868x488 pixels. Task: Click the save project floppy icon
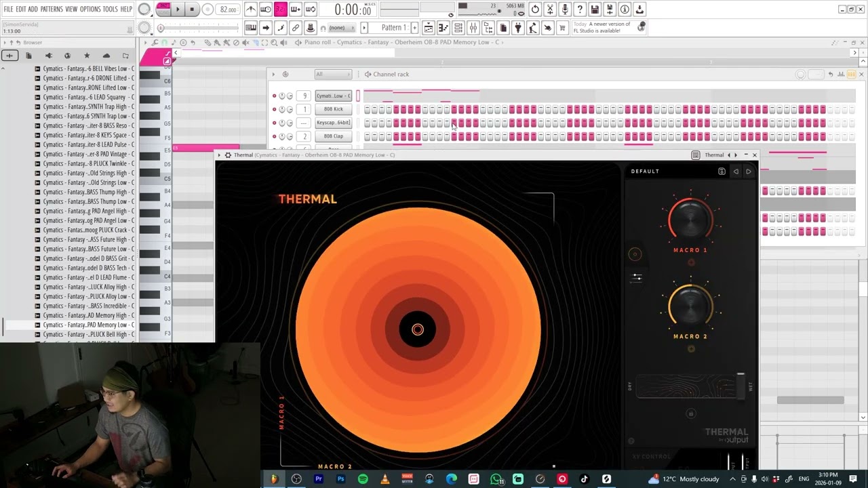pyautogui.click(x=595, y=9)
